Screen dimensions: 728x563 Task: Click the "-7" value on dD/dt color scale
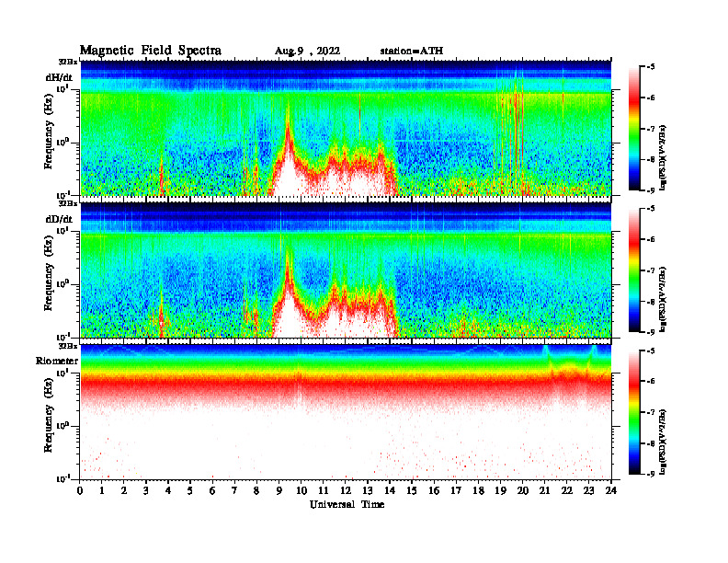(651, 270)
